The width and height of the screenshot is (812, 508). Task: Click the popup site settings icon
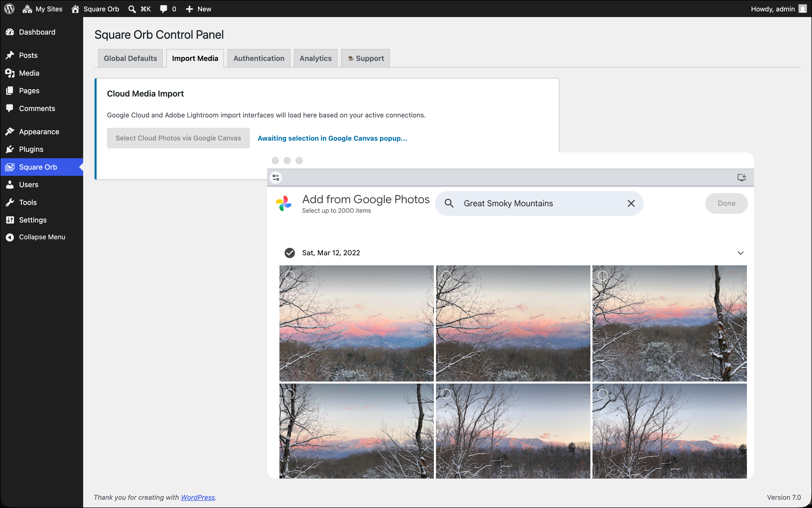[x=276, y=177]
